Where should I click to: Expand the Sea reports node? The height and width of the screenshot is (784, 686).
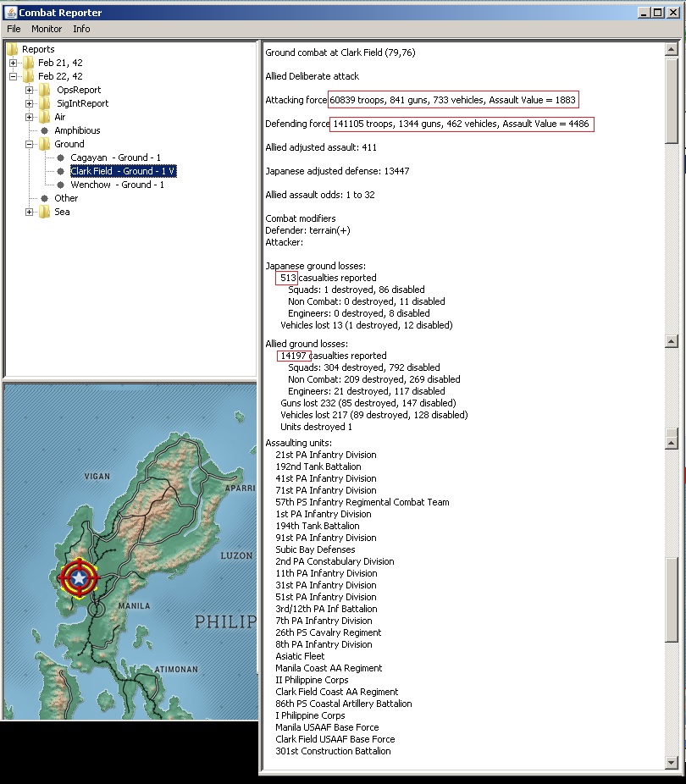click(x=29, y=212)
